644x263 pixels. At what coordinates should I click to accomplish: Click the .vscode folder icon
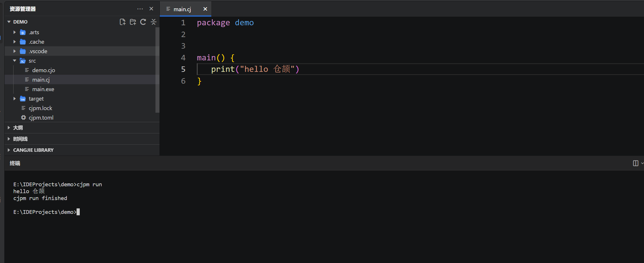coord(23,51)
